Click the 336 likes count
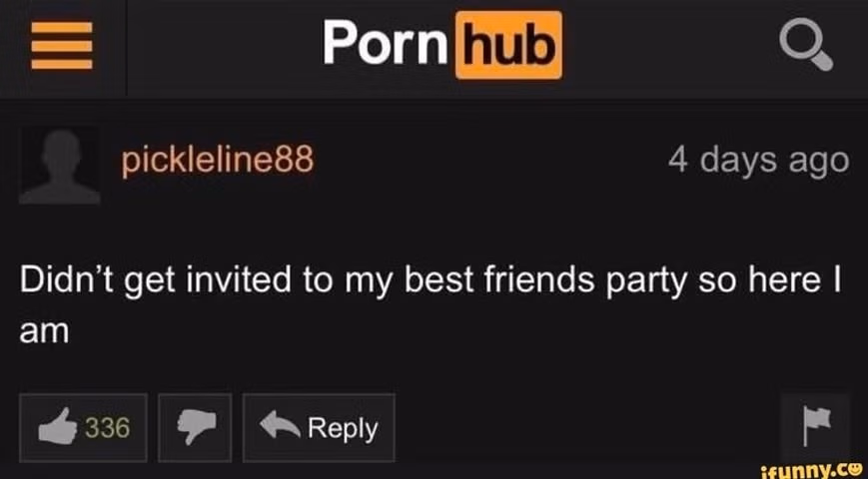868x479 pixels. tap(108, 427)
